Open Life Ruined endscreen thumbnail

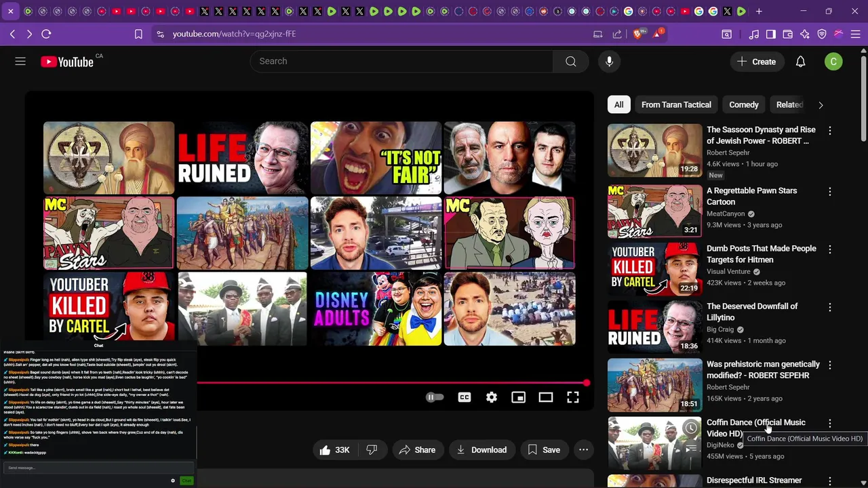[x=243, y=158]
